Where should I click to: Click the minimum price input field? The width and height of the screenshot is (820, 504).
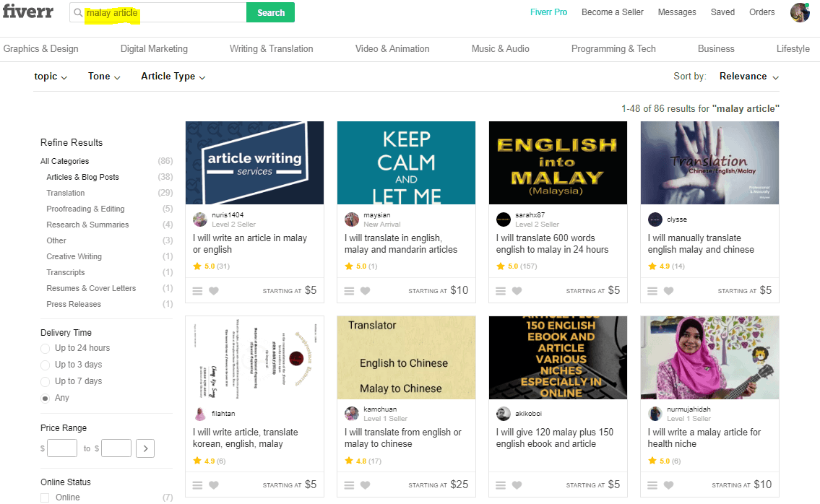(x=62, y=448)
